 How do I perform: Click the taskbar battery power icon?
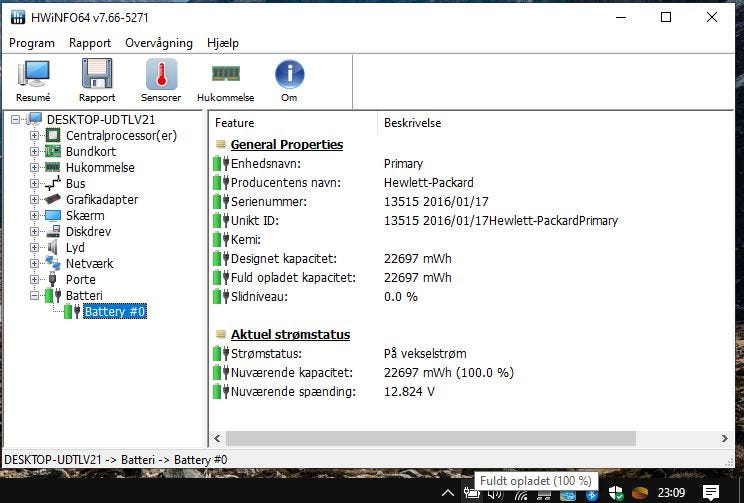point(472,493)
